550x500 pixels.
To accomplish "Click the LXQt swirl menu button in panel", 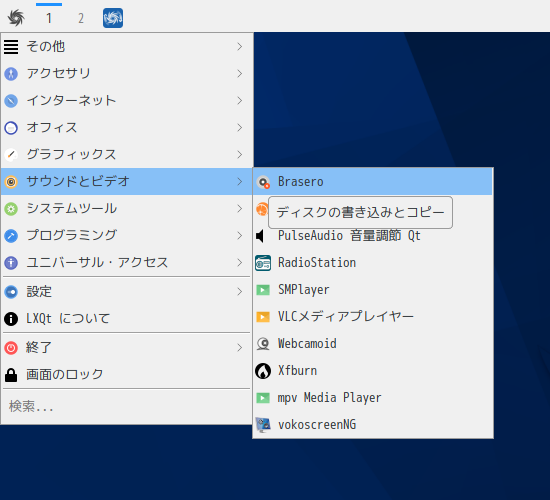I will coord(16,18).
